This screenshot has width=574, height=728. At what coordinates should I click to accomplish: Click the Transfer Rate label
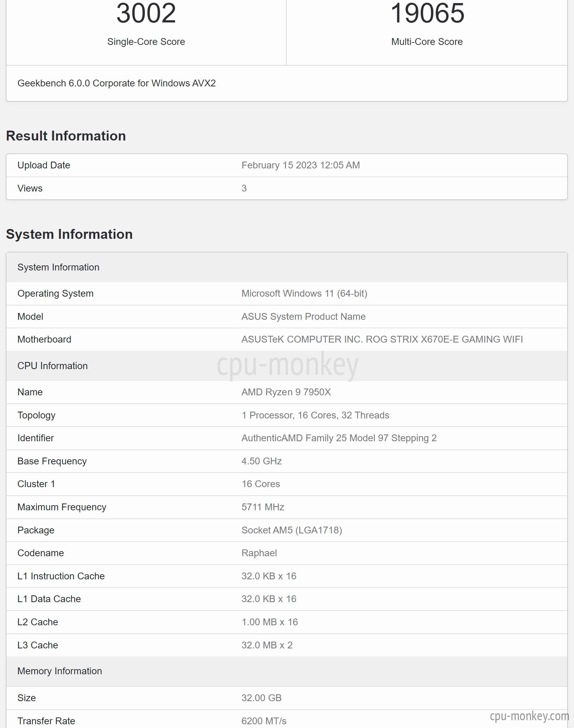pyautogui.click(x=46, y=721)
